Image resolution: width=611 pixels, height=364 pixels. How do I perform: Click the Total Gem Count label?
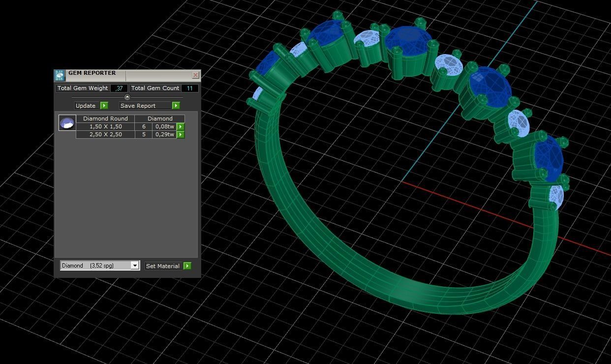pos(155,88)
